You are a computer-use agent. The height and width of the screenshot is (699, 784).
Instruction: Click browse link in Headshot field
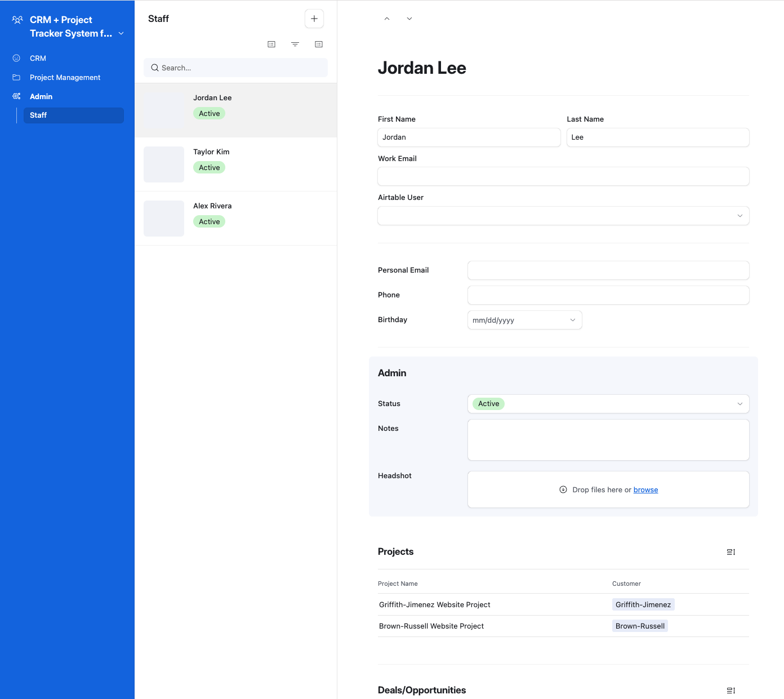[x=645, y=489]
